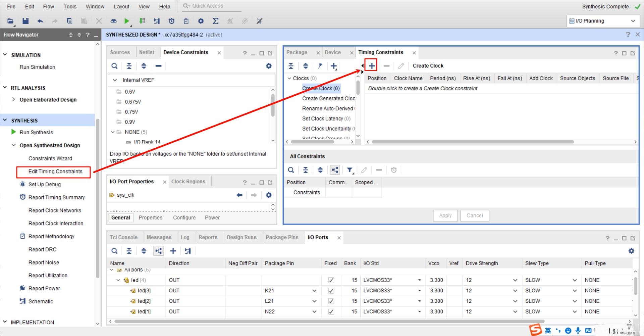Click the binoculars Find icon
This screenshot has width=644, height=336.
pos(114,21)
